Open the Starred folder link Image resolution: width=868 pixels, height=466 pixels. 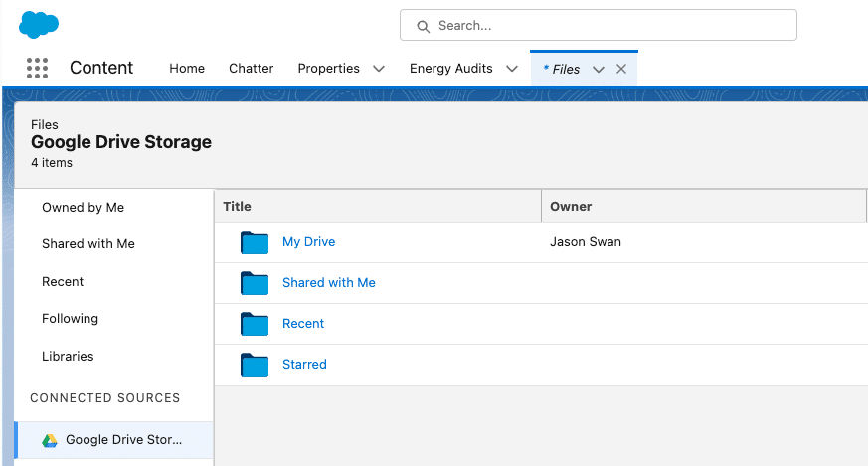coord(304,365)
